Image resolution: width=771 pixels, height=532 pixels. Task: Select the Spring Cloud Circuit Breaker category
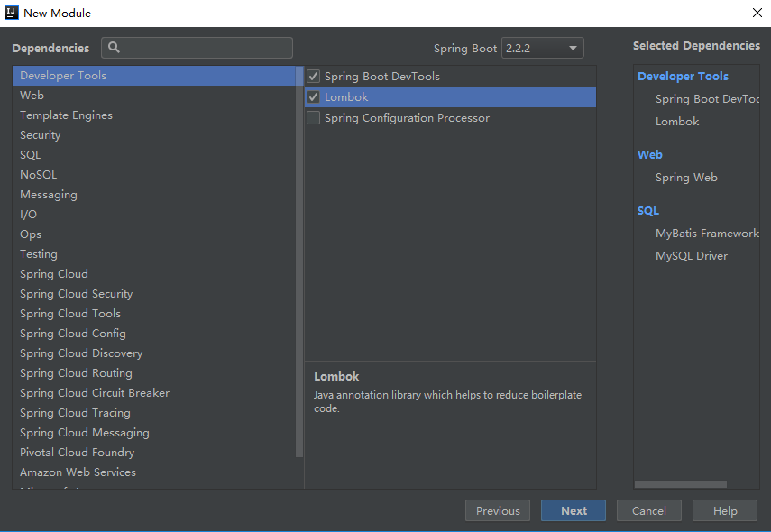pos(154,393)
